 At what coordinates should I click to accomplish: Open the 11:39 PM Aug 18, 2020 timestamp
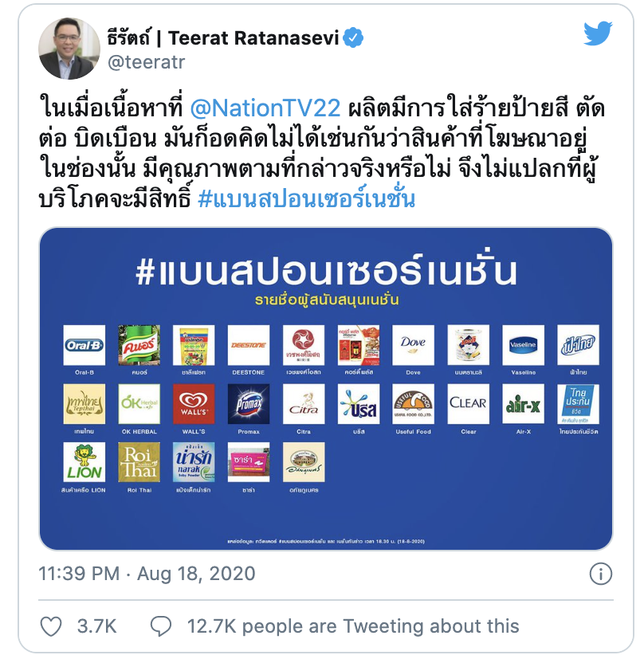(x=147, y=574)
